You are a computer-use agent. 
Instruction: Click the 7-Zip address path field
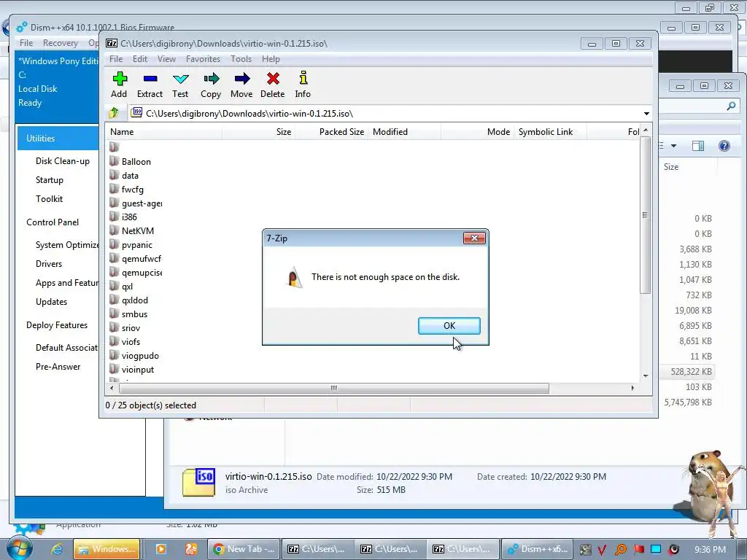point(386,113)
